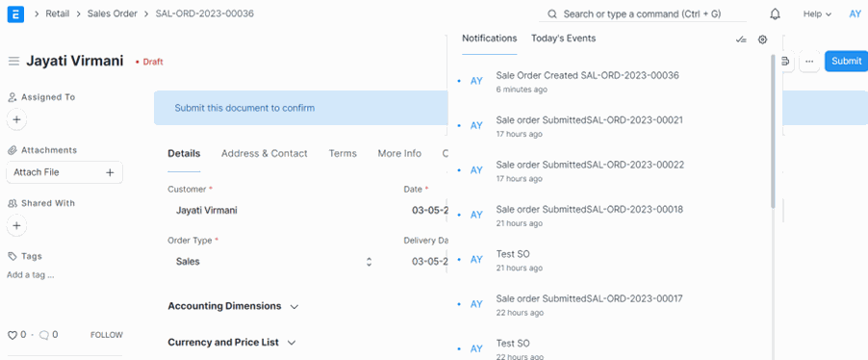Screen dimensions: 868x360
Task: Open notification Sale order SubmittedSAL-ORD-2023-00017
Action: (590, 298)
